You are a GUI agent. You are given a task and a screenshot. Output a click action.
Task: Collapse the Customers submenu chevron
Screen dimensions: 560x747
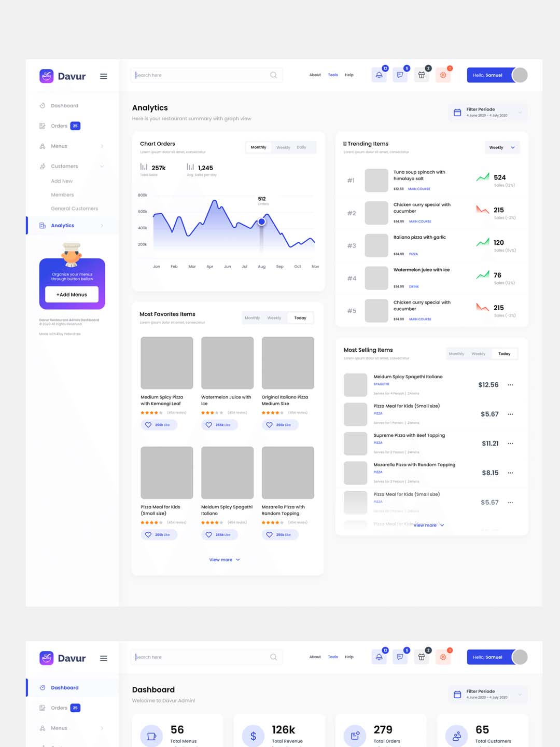click(x=102, y=167)
